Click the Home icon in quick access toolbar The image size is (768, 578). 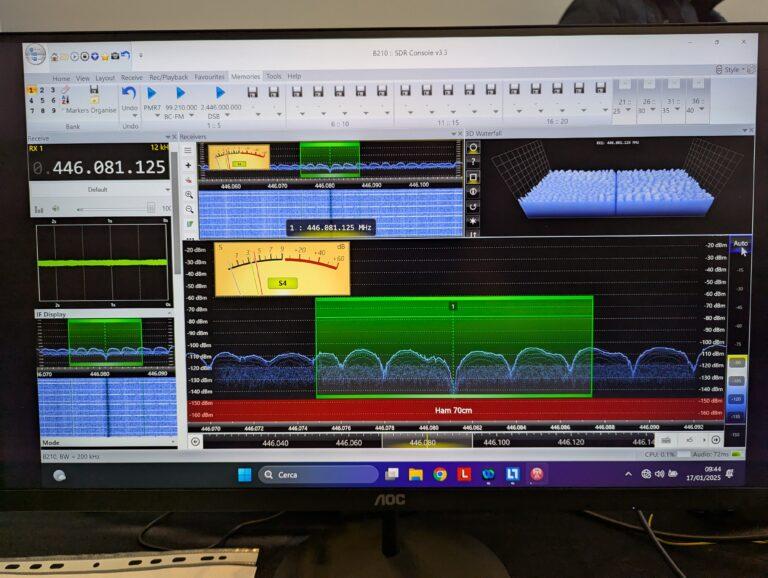coord(55,57)
